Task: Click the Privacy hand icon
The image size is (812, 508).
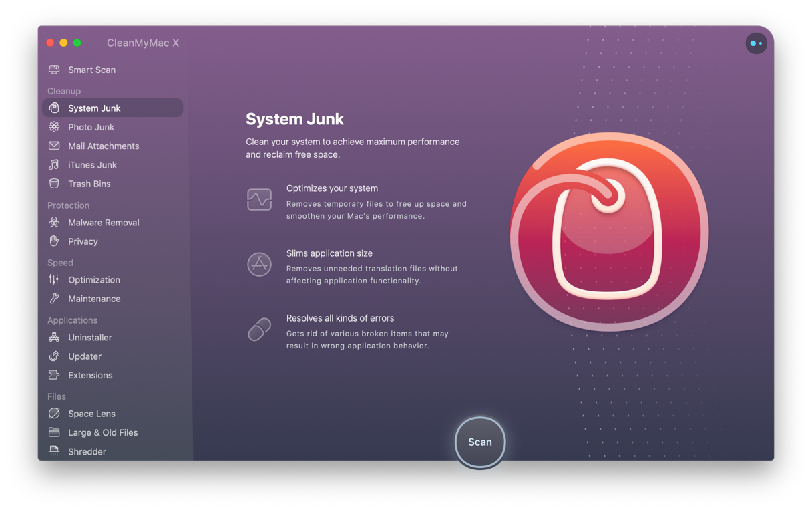Action: pyautogui.click(x=54, y=241)
